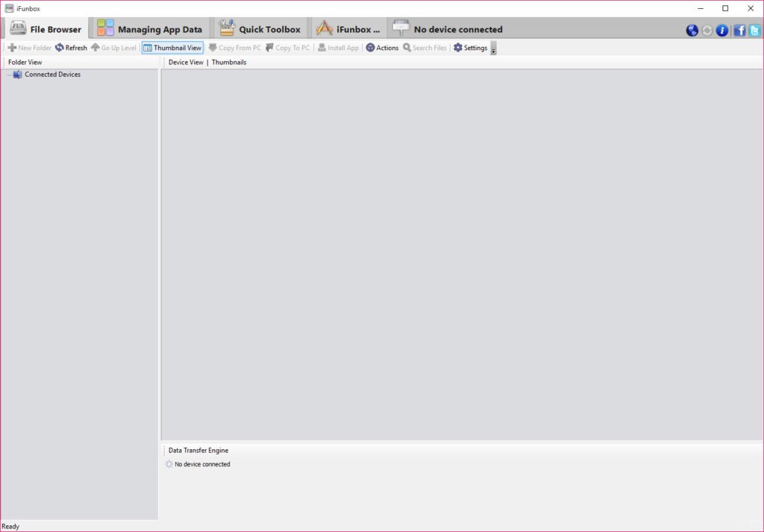Viewport: 764px width, 532px height.
Task: Click the Data Transfer Engine label
Action: pyautogui.click(x=198, y=451)
